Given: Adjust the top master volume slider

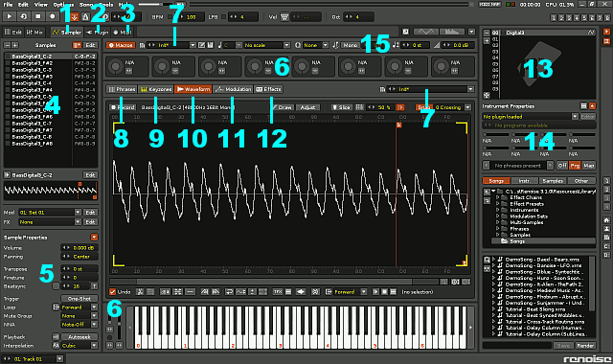Looking at the screenshot, I should coord(155,4).
